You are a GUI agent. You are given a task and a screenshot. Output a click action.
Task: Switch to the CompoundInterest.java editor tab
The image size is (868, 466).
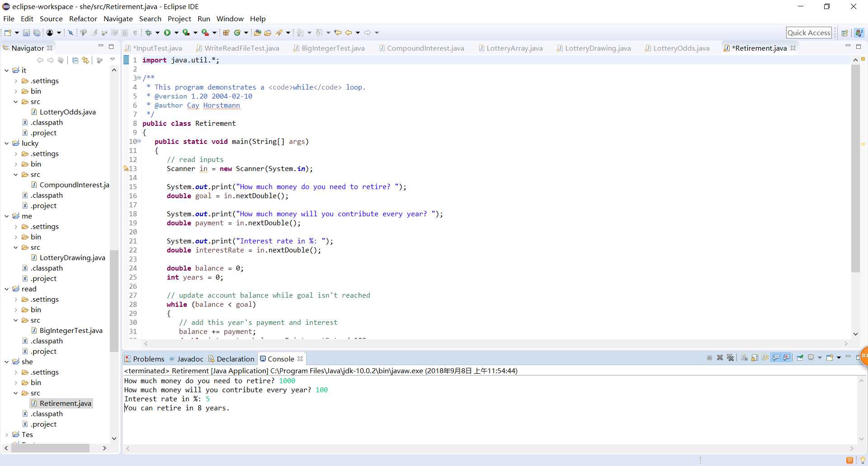tap(421, 48)
